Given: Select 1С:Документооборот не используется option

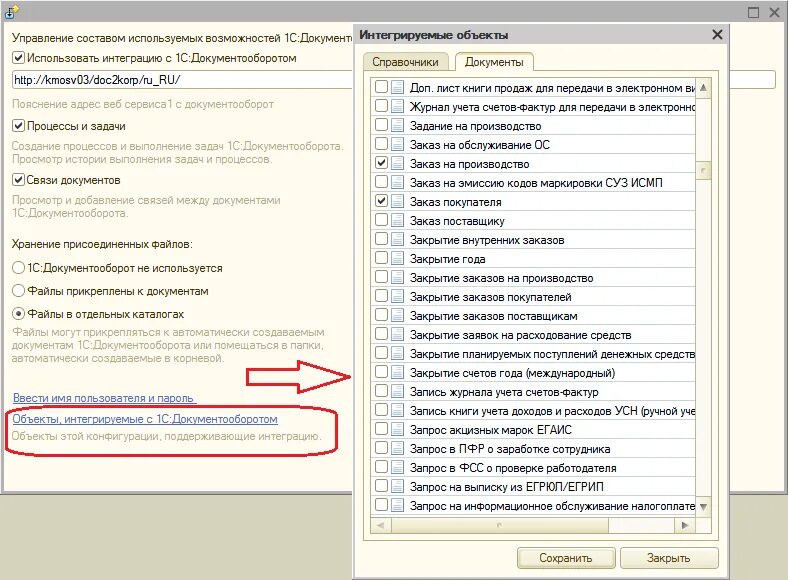Looking at the screenshot, I should (18, 268).
